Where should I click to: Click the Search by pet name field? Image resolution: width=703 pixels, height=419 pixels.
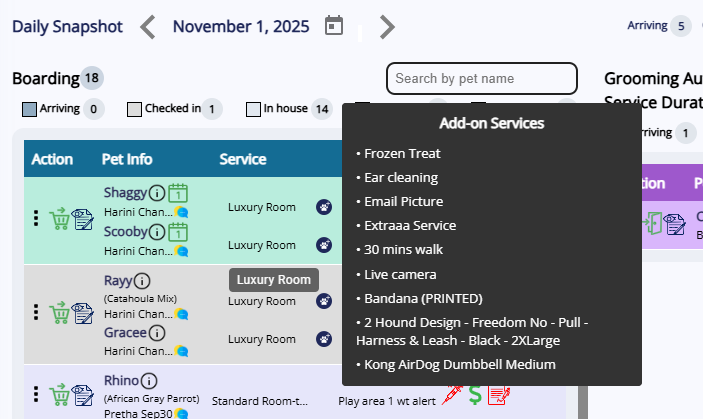pyautogui.click(x=481, y=78)
